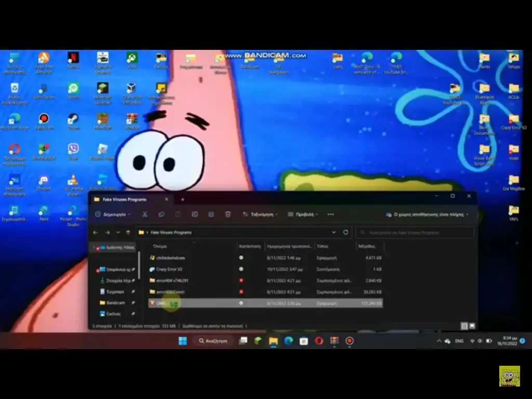This screenshot has width=532, height=399.
Task: Click the Delete trash icon in Explorer toolbar
Action: coord(228,214)
